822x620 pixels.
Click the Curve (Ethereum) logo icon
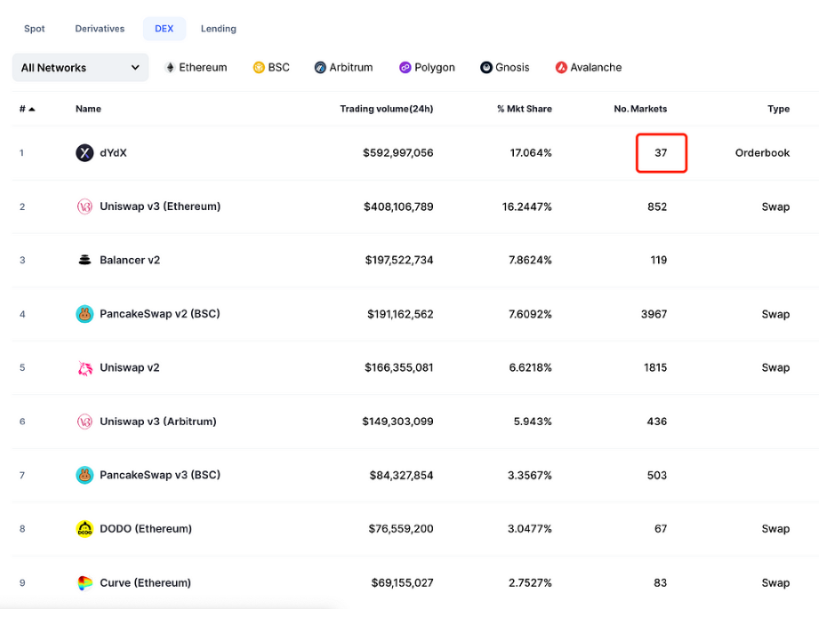tap(84, 583)
